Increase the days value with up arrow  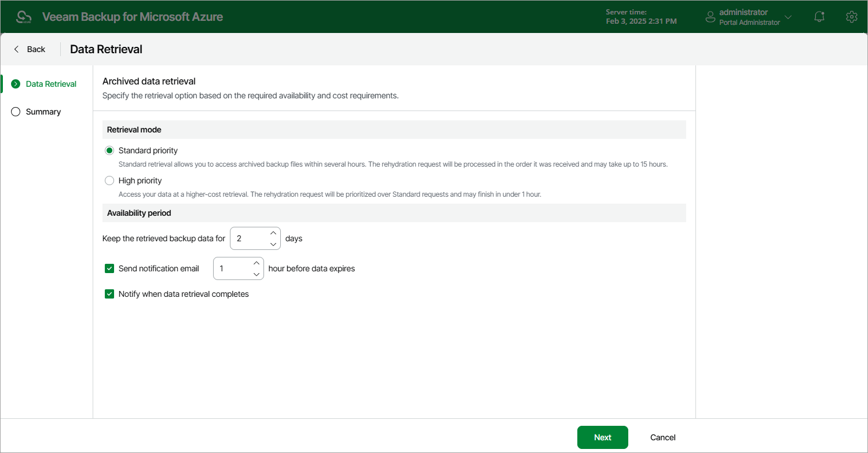pyautogui.click(x=273, y=233)
